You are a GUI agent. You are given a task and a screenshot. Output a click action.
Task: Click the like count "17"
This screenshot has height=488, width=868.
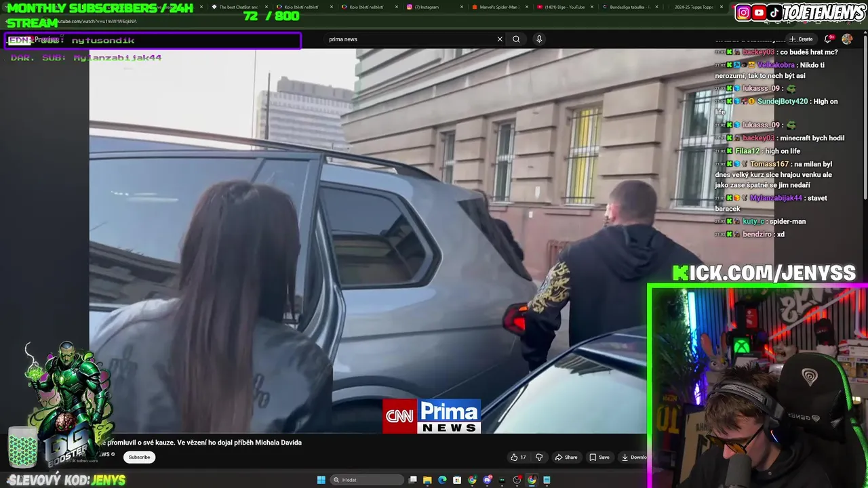coord(523,457)
